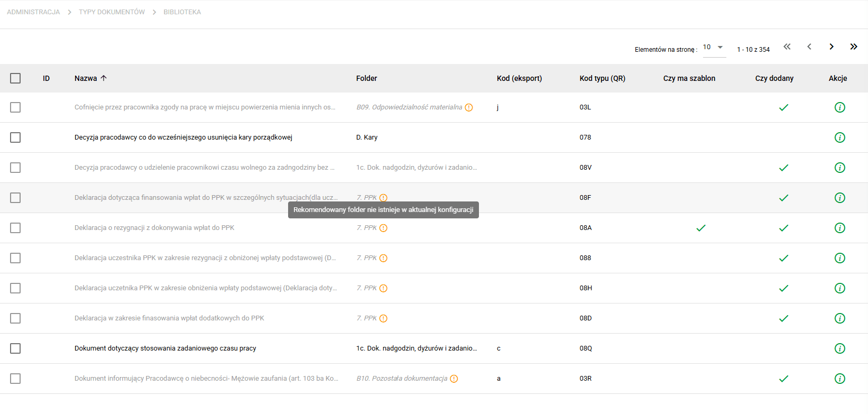Open info action for code 08Q row

pyautogui.click(x=839, y=348)
